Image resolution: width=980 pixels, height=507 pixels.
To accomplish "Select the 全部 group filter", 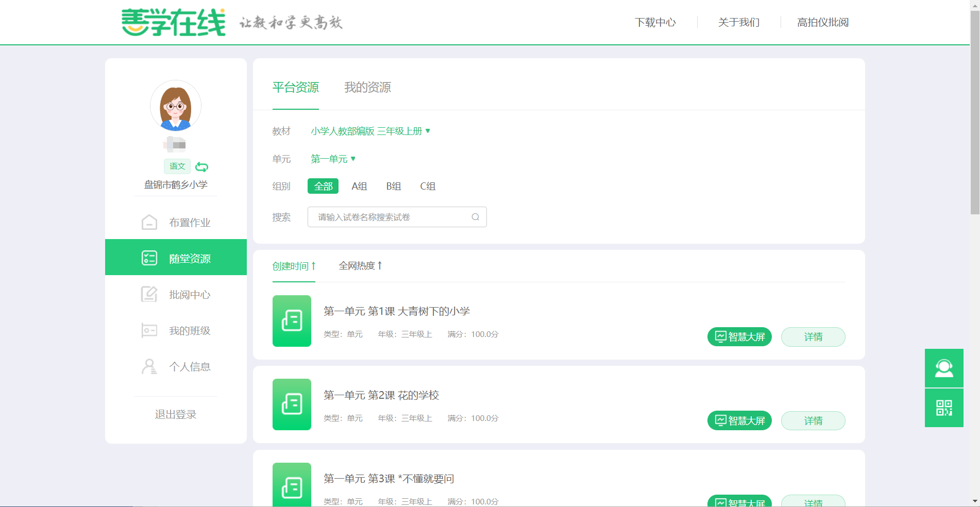I will 323,186.
